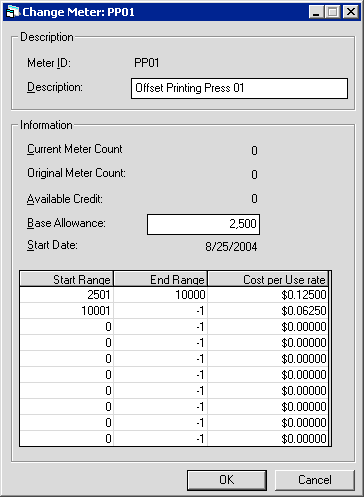
Task: Click the Start Range cell showing 10001
Action: pyautogui.click(x=67, y=311)
